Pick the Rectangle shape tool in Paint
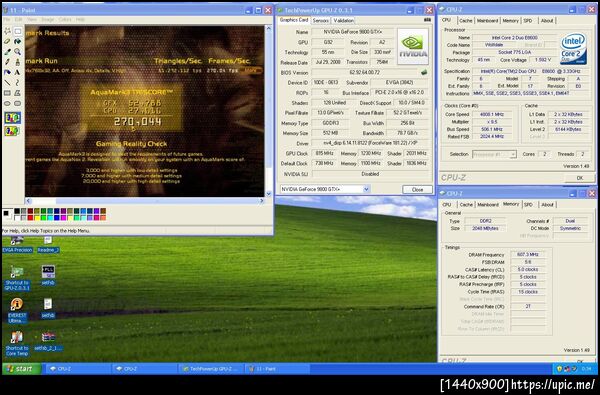 coord(7,93)
